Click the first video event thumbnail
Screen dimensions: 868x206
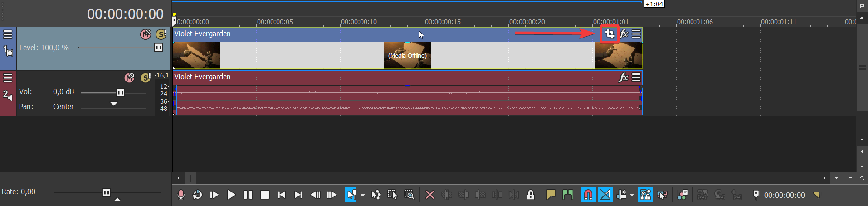tap(197, 56)
